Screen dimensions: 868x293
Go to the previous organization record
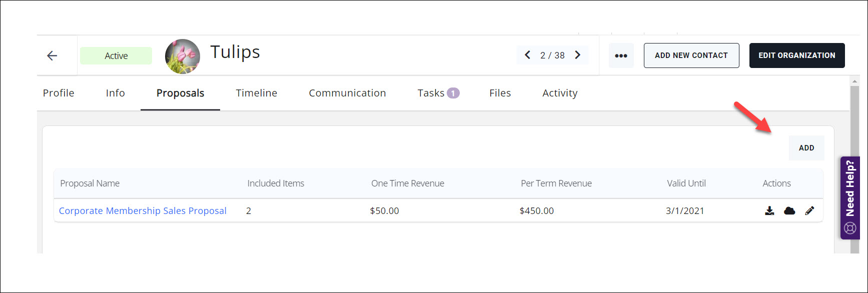click(x=527, y=55)
